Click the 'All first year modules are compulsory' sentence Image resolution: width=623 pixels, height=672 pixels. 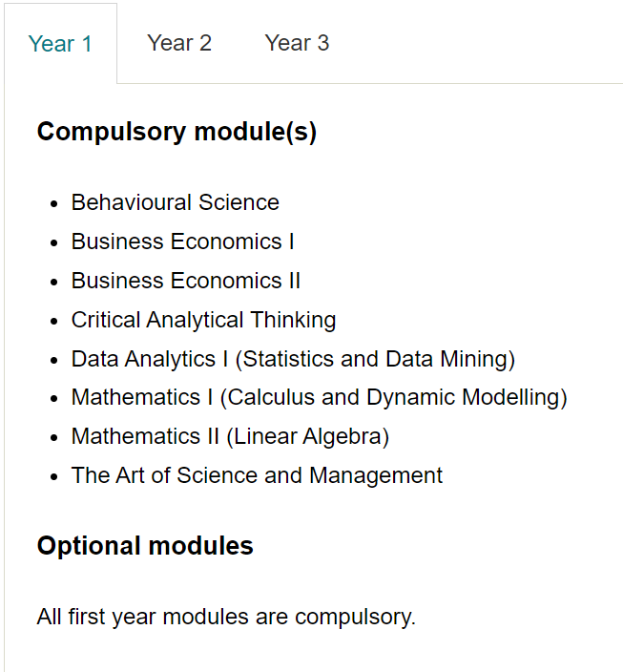click(226, 618)
